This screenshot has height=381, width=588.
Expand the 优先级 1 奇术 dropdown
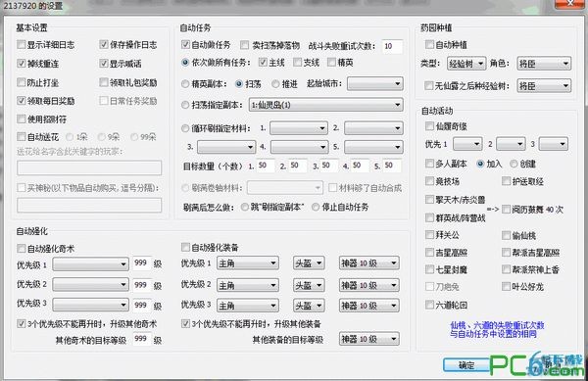(90, 264)
